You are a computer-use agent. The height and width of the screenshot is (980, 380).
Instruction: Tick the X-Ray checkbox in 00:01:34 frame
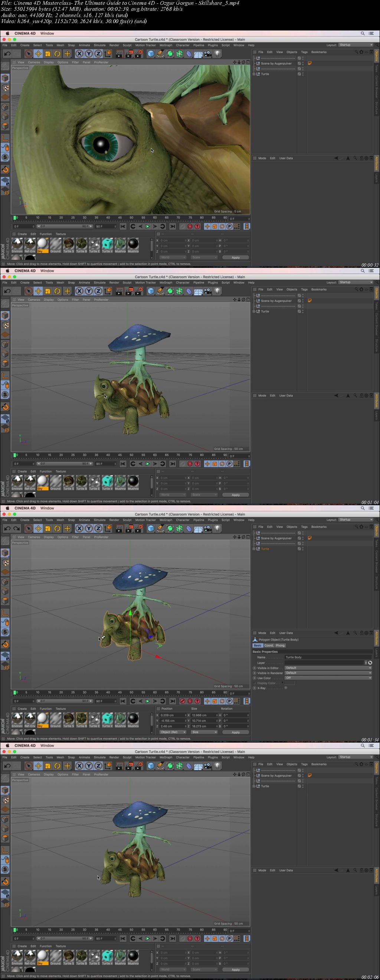(286, 688)
